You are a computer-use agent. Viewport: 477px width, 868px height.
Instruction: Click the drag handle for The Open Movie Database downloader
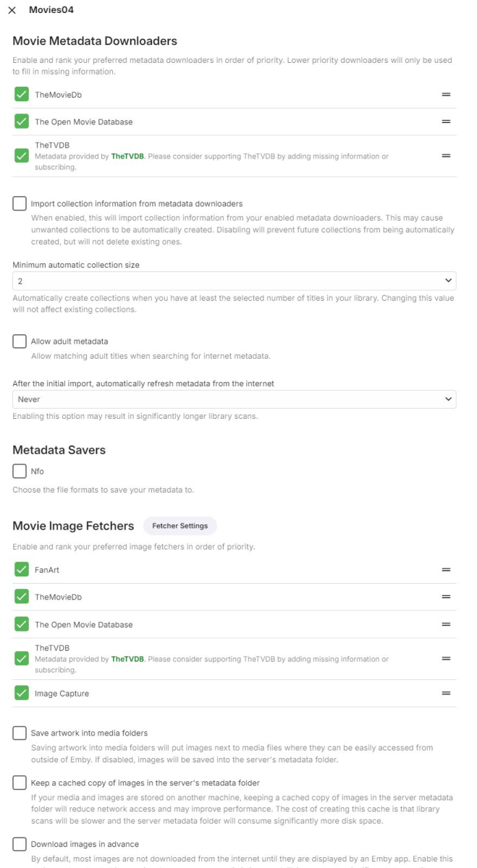pos(446,122)
